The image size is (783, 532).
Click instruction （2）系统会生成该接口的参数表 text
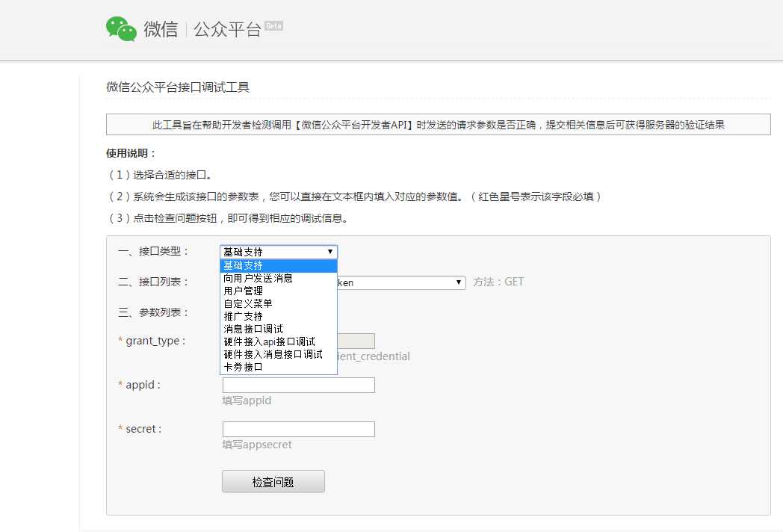354,197
